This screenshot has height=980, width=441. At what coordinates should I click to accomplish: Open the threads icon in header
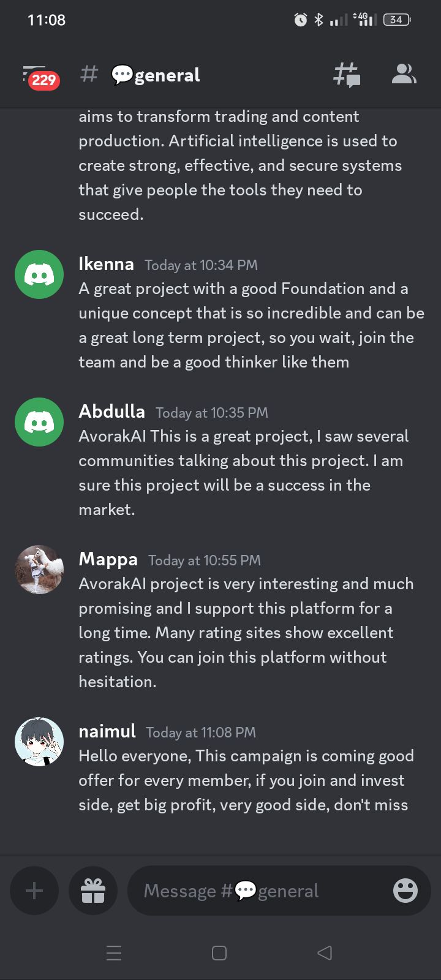pos(347,75)
